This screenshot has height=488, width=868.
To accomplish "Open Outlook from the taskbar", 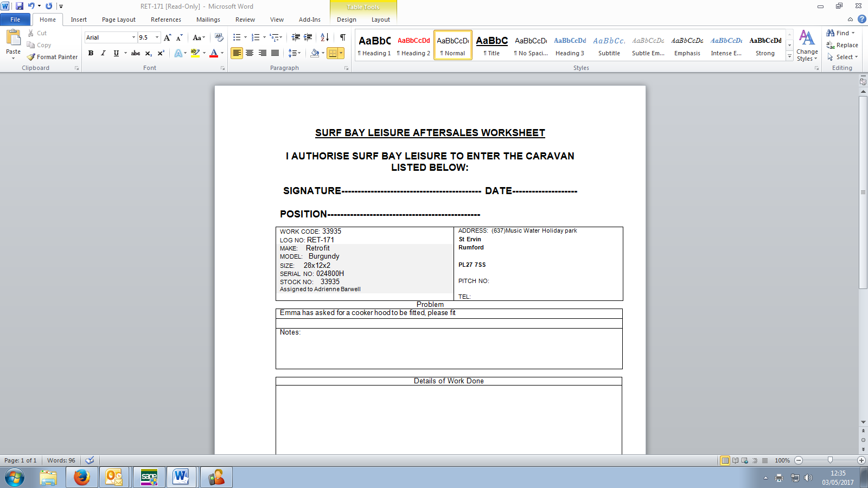I will (x=114, y=477).
